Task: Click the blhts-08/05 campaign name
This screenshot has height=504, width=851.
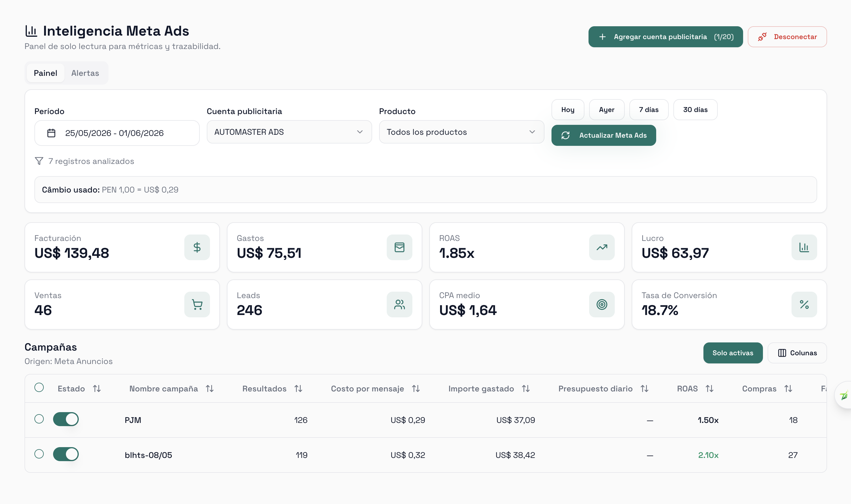Action: (148, 455)
